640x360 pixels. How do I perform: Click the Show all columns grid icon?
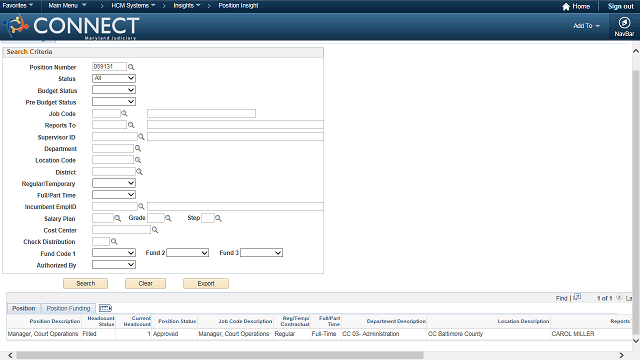[105, 308]
